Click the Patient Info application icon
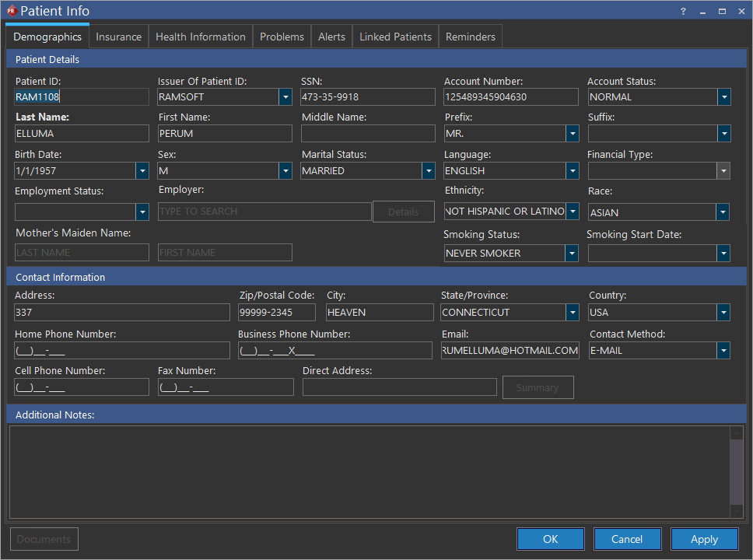 point(11,11)
